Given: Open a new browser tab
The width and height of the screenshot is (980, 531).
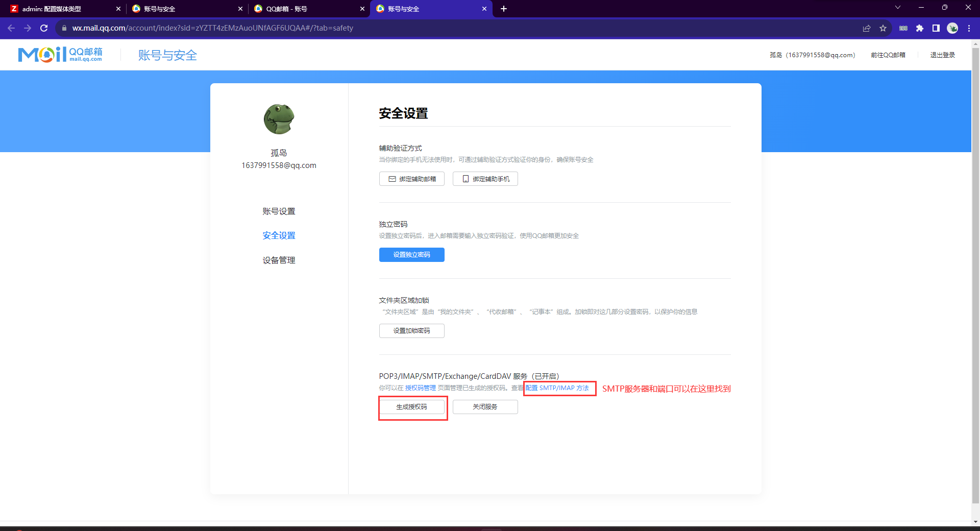Looking at the screenshot, I should 504,9.
